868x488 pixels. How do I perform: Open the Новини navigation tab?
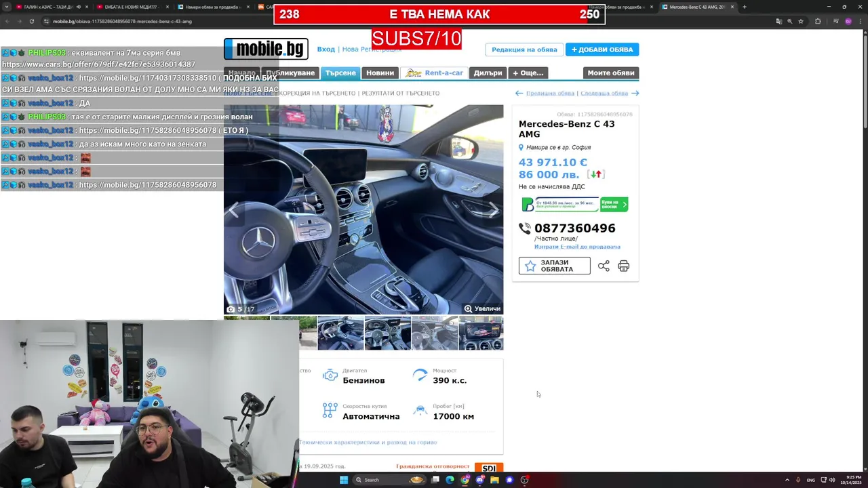click(x=380, y=73)
